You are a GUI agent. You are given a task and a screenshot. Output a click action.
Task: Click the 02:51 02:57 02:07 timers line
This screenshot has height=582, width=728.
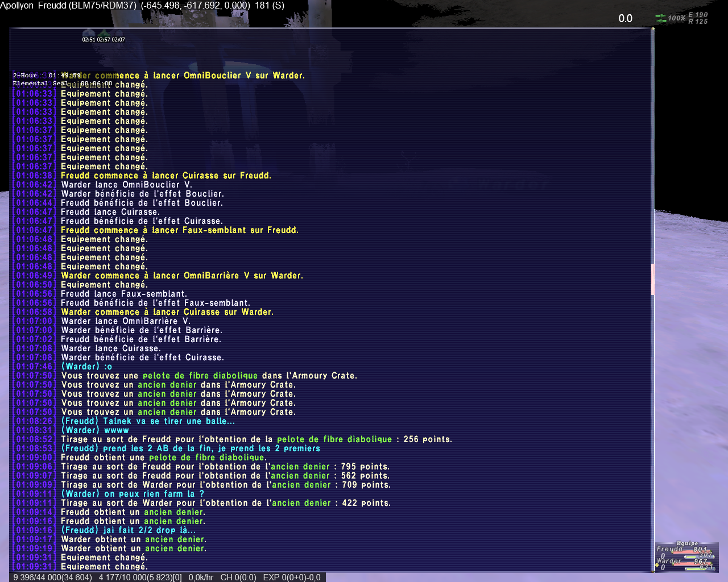[x=104, y=40]
